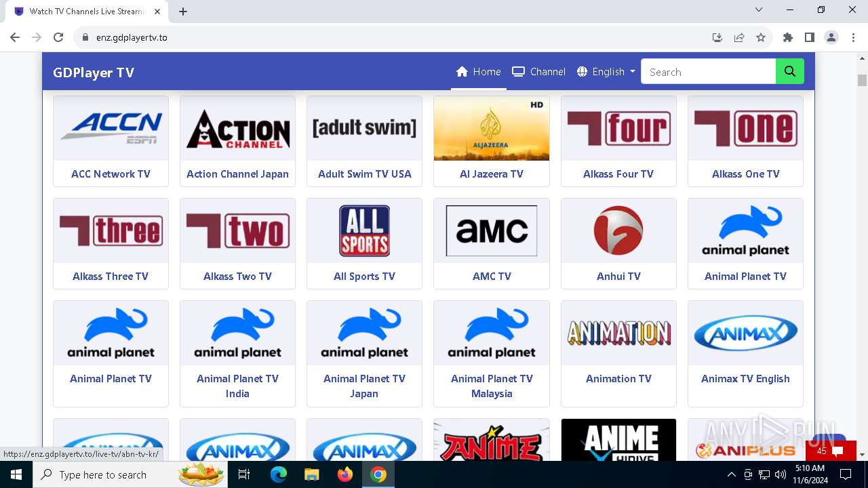The width and height of the screenshot is (868, 488).
Task: Bookmark this page with the star icon
Action: click(x=761, y=37)
